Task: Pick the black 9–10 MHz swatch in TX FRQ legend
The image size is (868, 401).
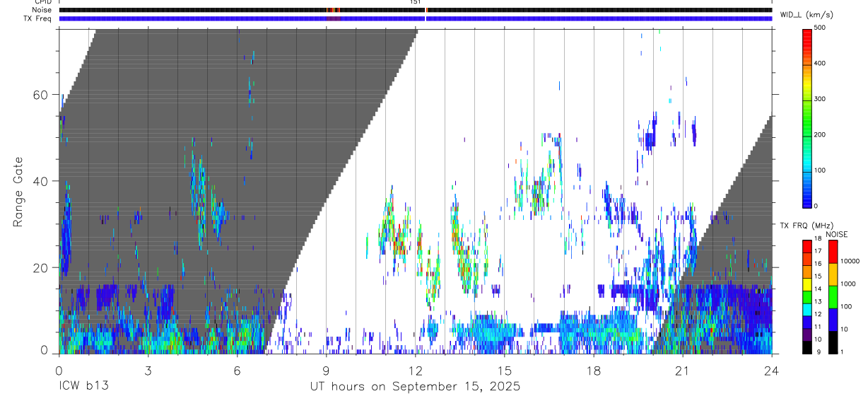Action: (807, 347)
